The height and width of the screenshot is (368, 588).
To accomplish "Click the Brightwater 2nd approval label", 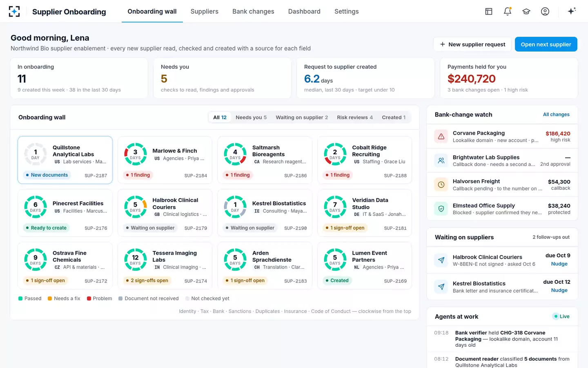I will (555, 164).
